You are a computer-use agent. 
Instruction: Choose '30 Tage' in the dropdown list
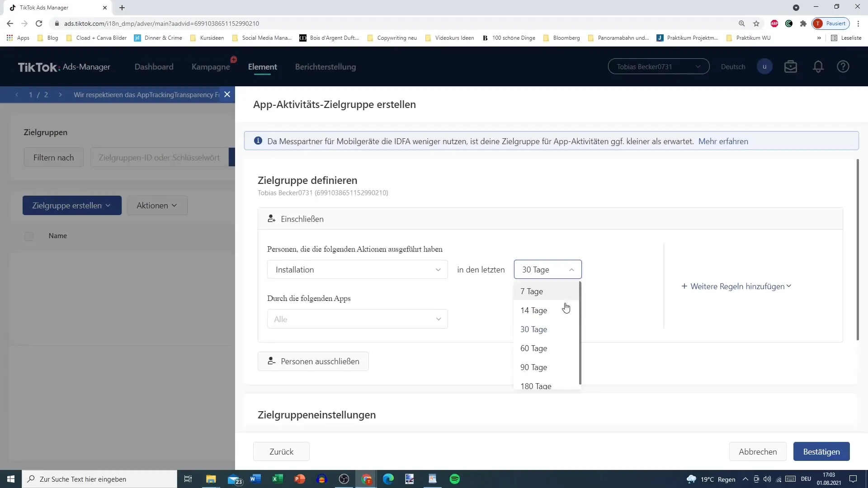point(546,329)
